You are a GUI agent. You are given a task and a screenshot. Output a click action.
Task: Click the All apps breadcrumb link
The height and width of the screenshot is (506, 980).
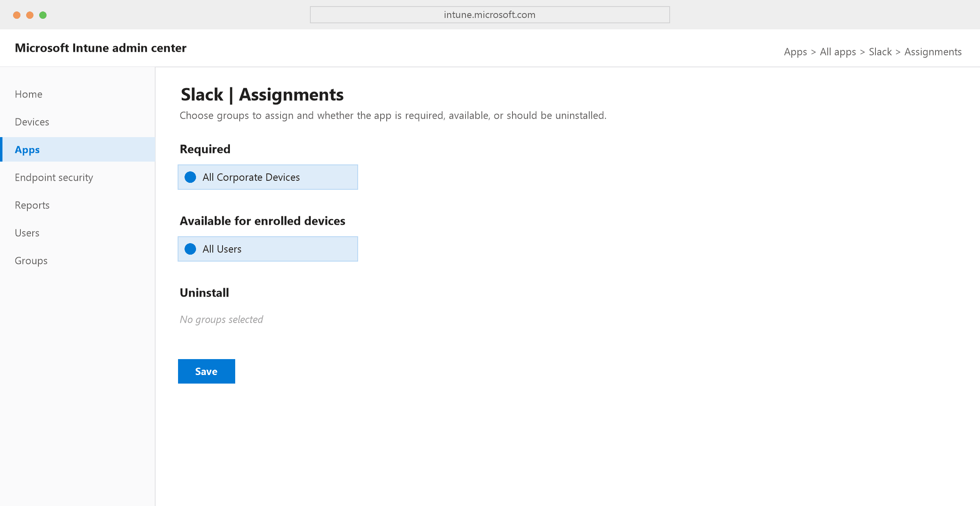[838, 52]
